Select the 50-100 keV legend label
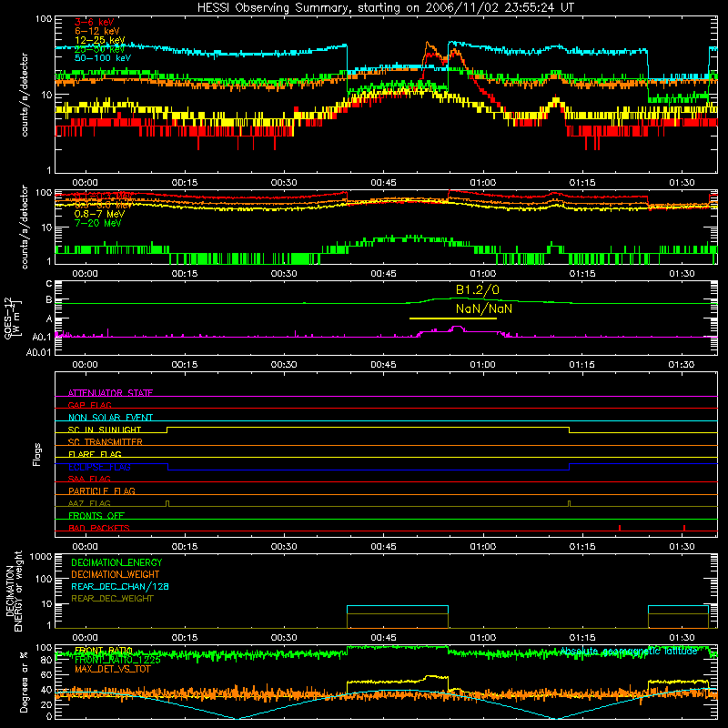This screenshot has height=728, width=728. pos(103,58)
